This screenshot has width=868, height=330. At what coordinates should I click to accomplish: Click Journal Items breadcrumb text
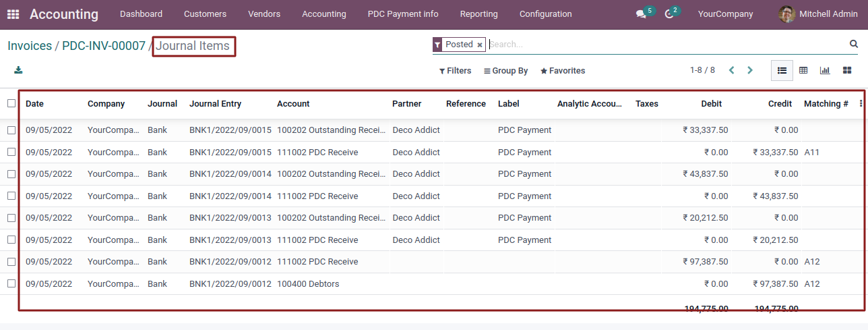point(193,46)
